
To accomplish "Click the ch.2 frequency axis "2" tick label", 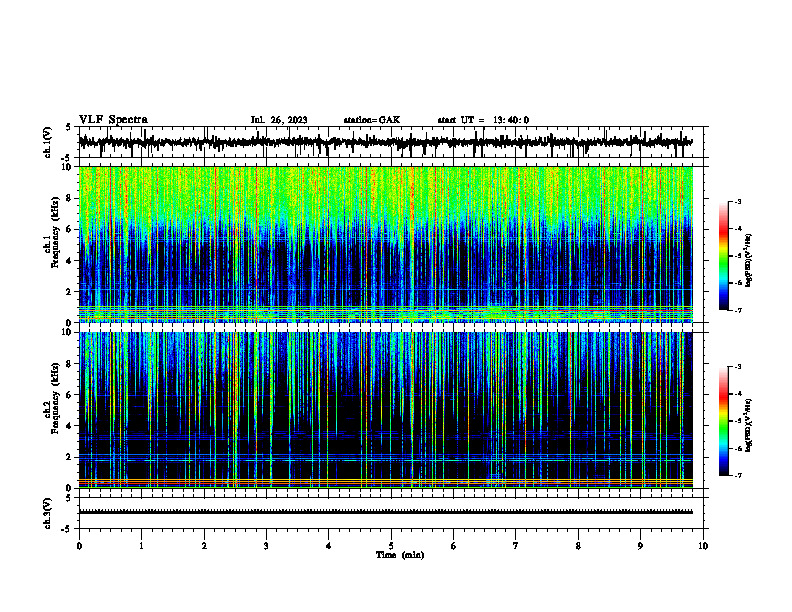I will (x=70, y=457).
